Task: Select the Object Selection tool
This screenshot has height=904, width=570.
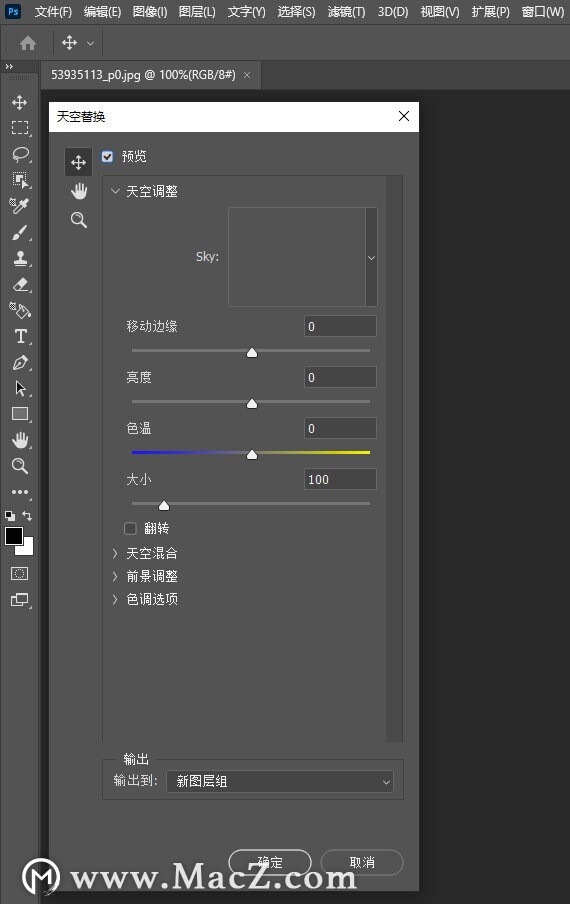Action: click(20, 180)
